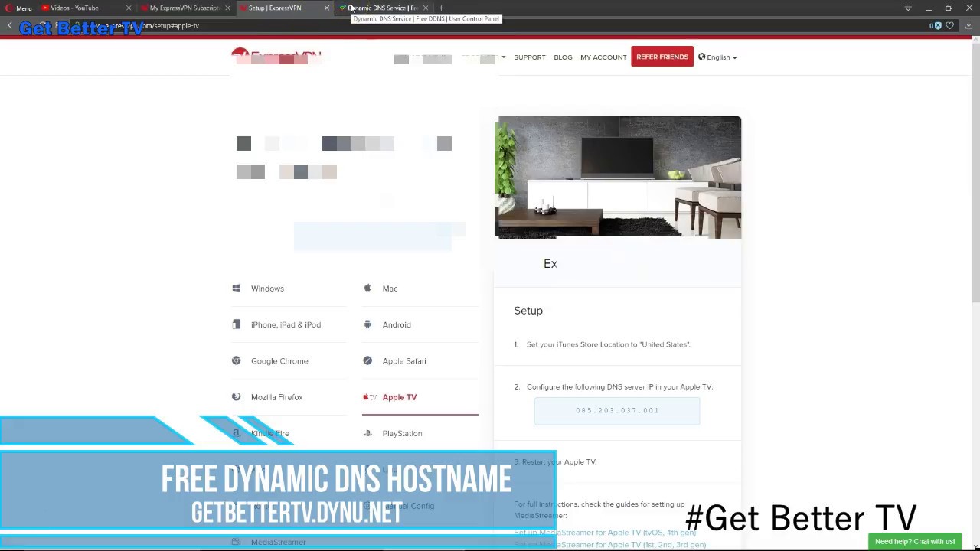Go back to previous page
This screenshot has width=980, height=551.
pos(9,25)
